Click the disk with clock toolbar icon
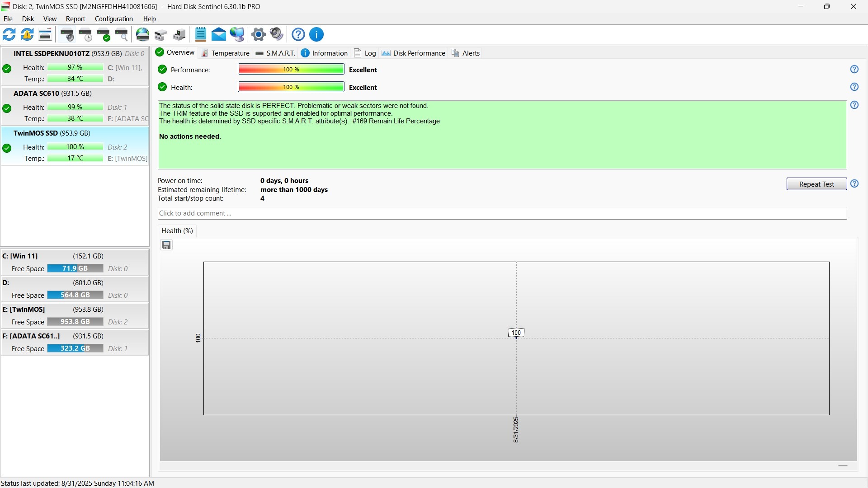Image resolution: width=868 pixels, height=488 pixels. [x=85, y=34]
